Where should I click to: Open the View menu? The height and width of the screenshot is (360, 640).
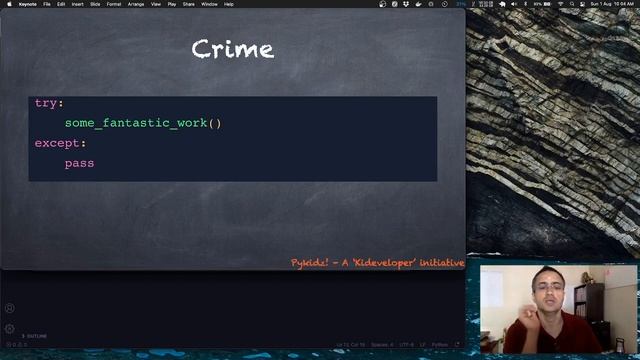click(156, 4)
